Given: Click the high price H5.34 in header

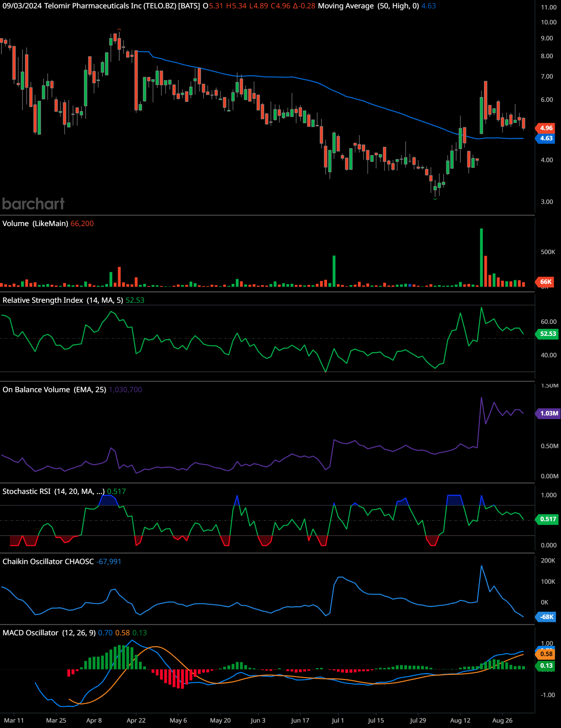Looking at the screenshot, I should coord(236,6).
